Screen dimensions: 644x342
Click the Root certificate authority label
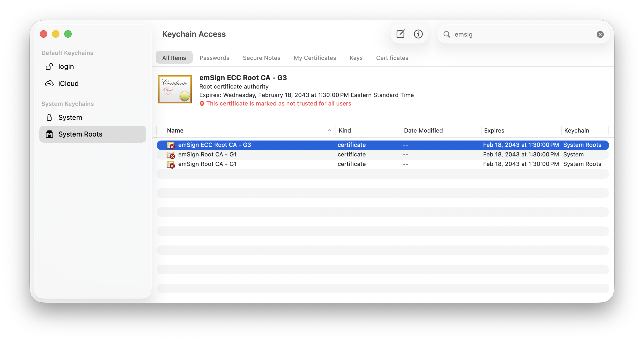234,86
